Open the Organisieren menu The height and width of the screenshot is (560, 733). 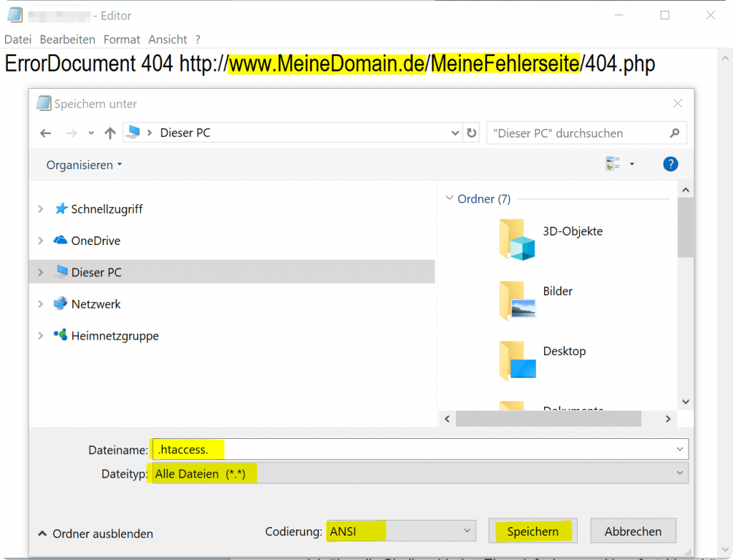84,165
